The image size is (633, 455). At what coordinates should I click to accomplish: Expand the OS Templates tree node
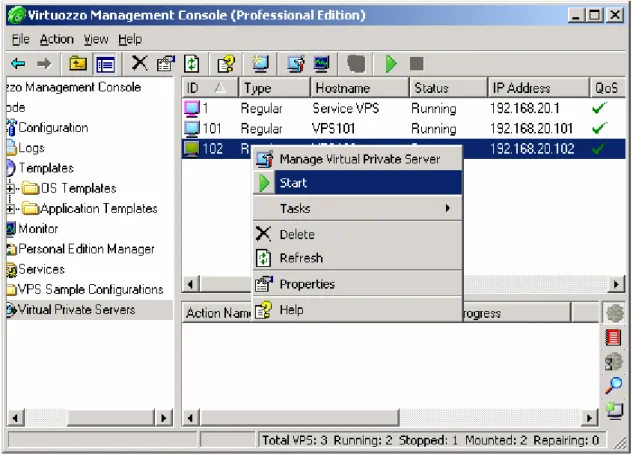(x=11, y=188)
